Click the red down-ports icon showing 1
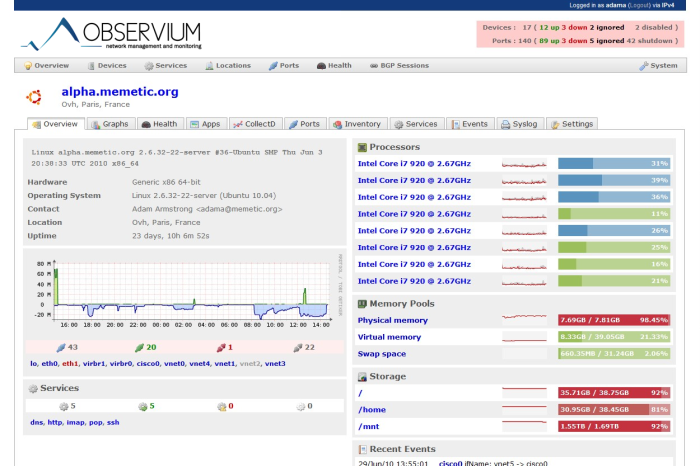The height and width of the screenshot is (466, 700). pos(221,347)
